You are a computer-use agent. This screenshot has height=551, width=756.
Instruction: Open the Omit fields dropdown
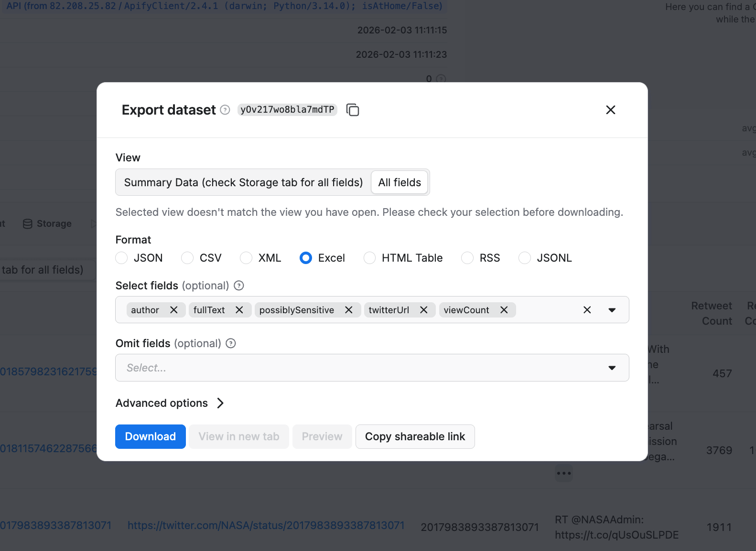[612, 368]
